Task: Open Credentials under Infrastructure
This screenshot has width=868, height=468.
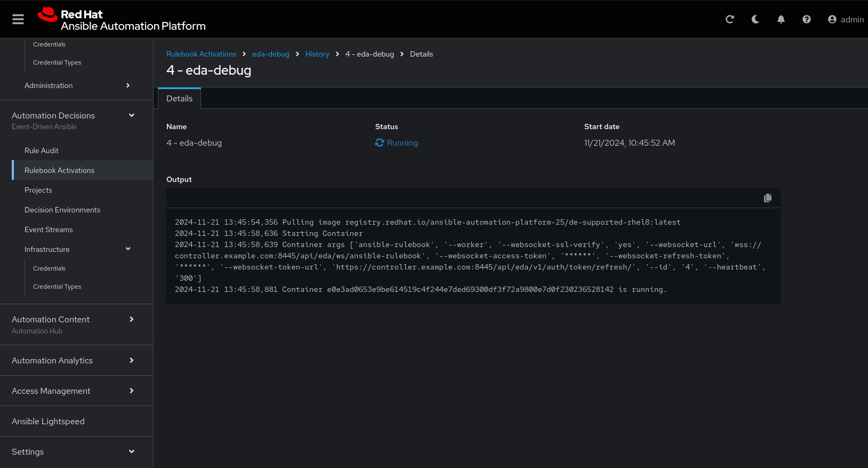Action: [49, 268]
